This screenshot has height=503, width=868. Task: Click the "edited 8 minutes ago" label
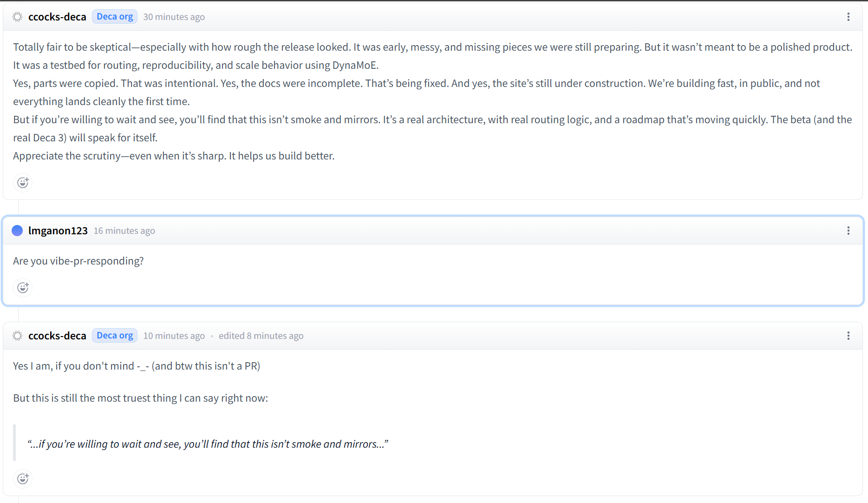click(x=261, y=336)
